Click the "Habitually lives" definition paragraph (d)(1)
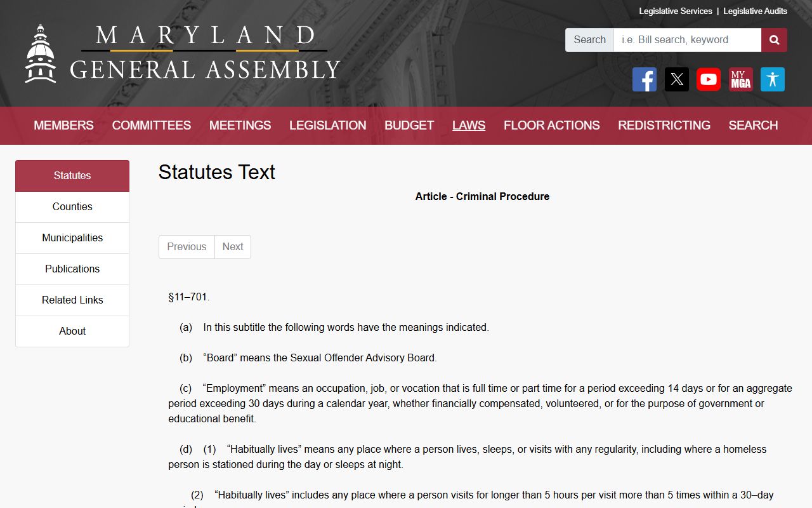 pyautogui.click(x=468, y=457)
